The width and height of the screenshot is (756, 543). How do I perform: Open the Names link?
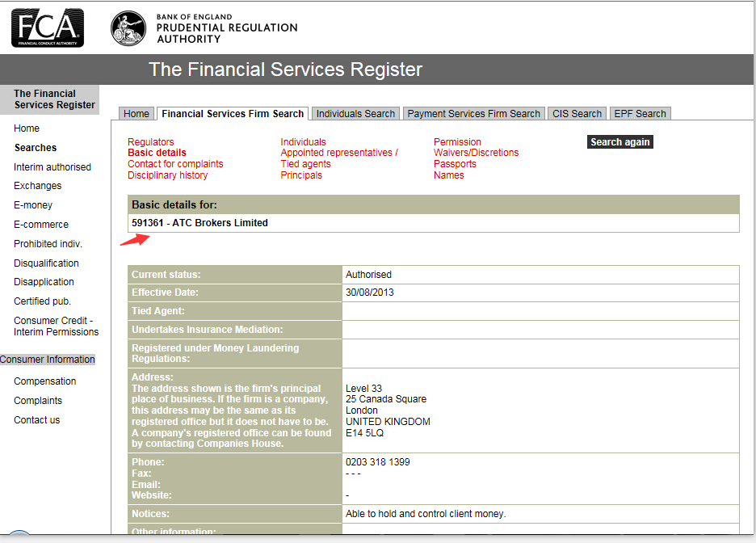point(448,175)
